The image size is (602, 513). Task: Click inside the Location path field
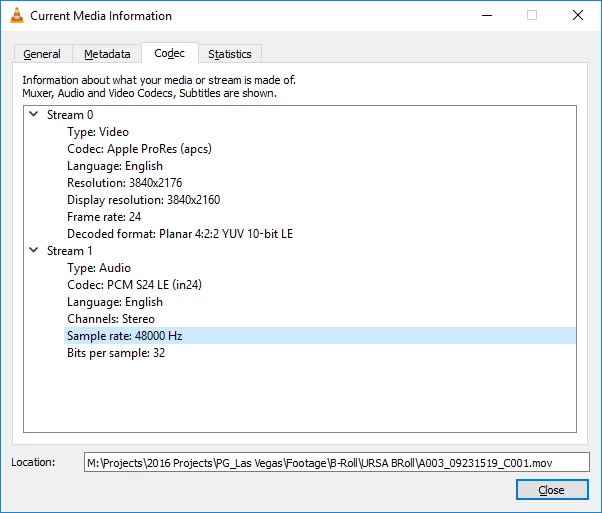point(337,462)
